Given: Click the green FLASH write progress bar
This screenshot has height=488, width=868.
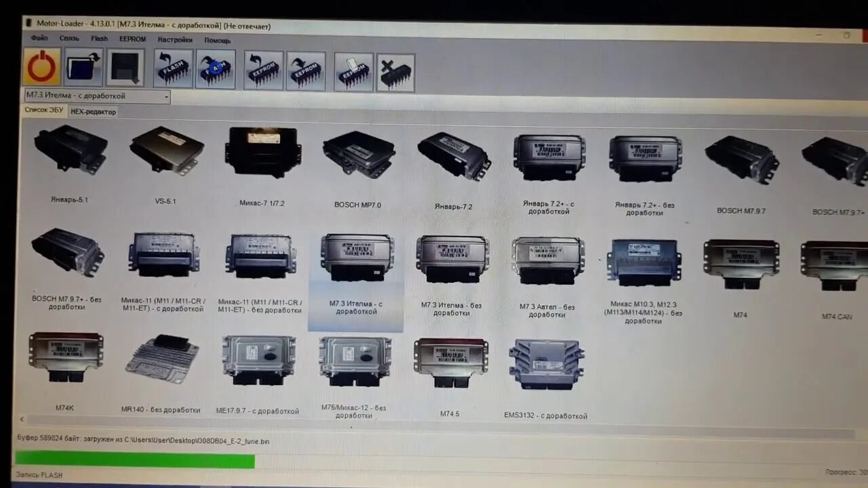Looking at the screenshot, I should pyautogui.click(x=134, y=461).
